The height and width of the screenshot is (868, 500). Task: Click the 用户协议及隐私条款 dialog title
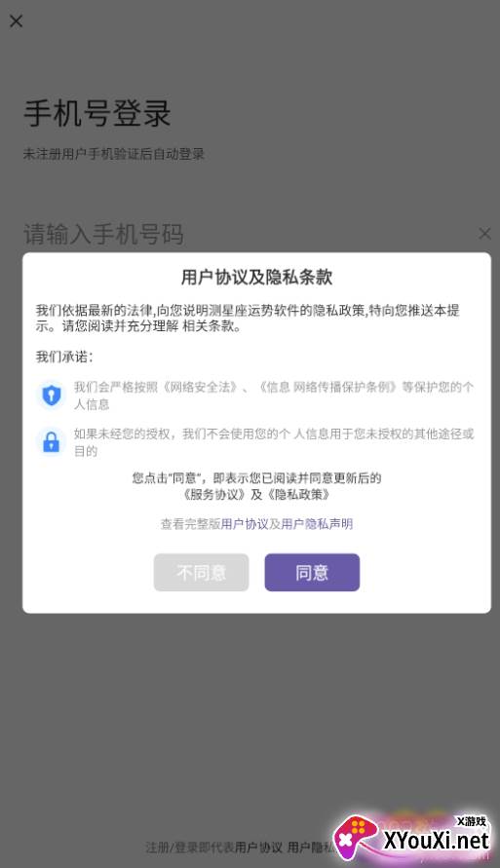[x=256, y=278]
